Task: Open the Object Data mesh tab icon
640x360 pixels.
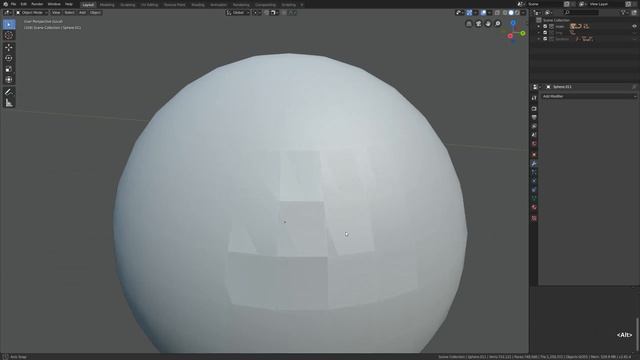Action: tap(534, 198)
